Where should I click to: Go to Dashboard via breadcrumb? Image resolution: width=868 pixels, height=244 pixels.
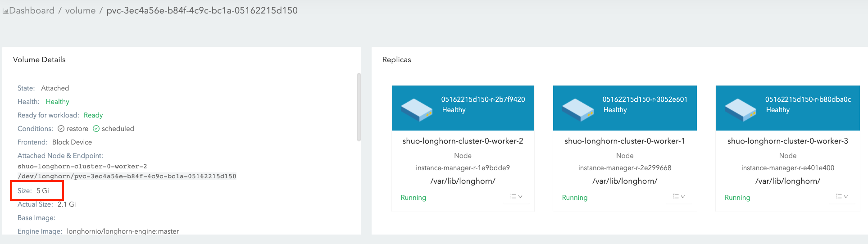32,10
